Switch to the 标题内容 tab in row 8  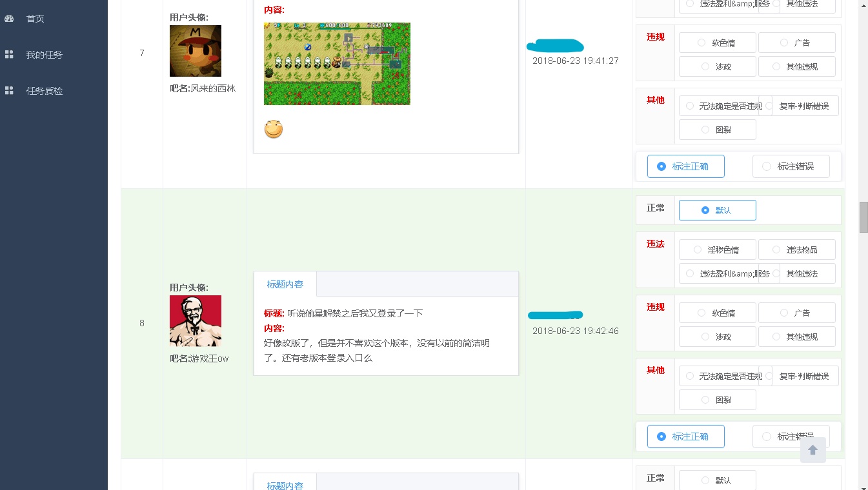pos(285,284)
